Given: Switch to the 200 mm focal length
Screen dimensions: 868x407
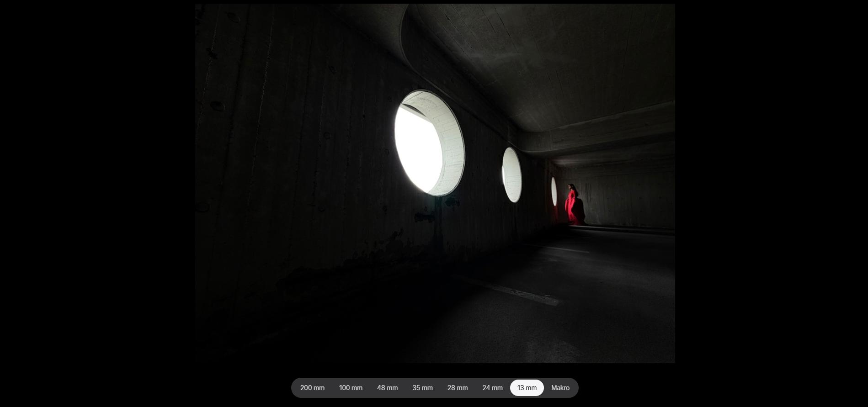Looking at the screenshot, I should pos(312,388).
